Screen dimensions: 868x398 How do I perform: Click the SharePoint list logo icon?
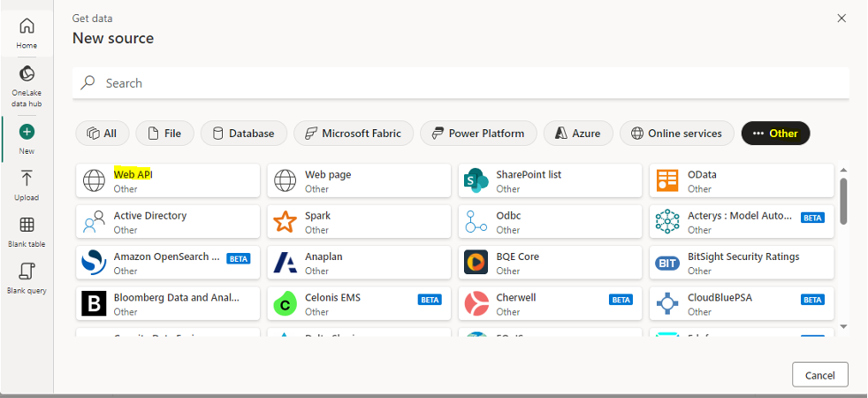click(476, 180)
